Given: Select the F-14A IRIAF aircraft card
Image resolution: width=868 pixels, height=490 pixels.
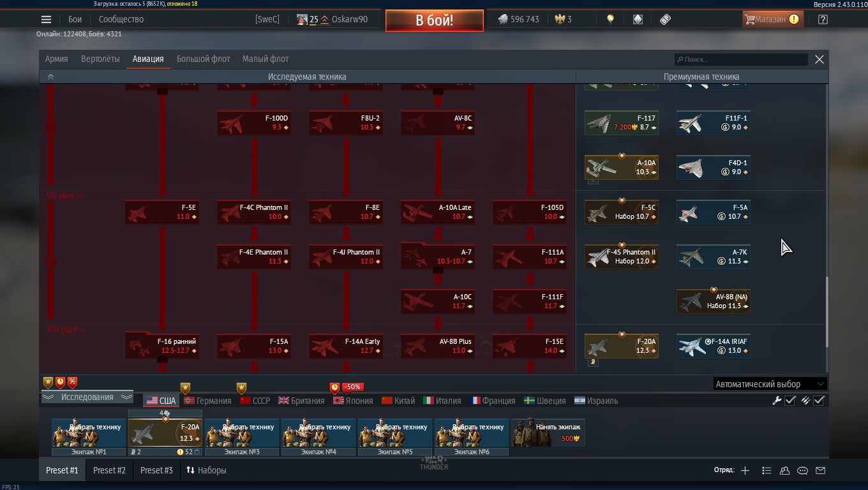Looking at the screenshot, I should coord(714,346).
